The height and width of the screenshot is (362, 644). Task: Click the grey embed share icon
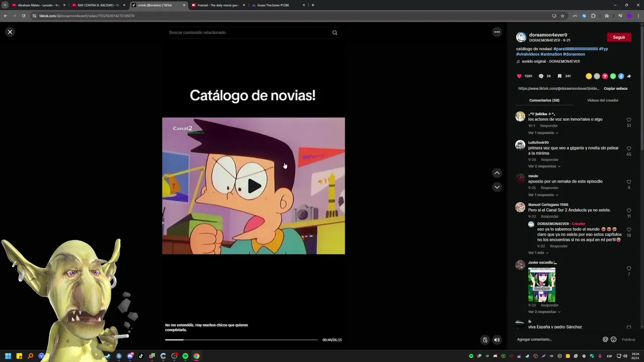597,76
